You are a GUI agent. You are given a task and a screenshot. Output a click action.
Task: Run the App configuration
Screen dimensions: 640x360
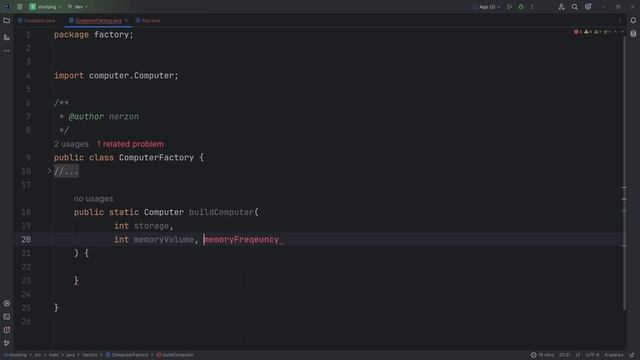pyautogui.click(x=509, y=7)
